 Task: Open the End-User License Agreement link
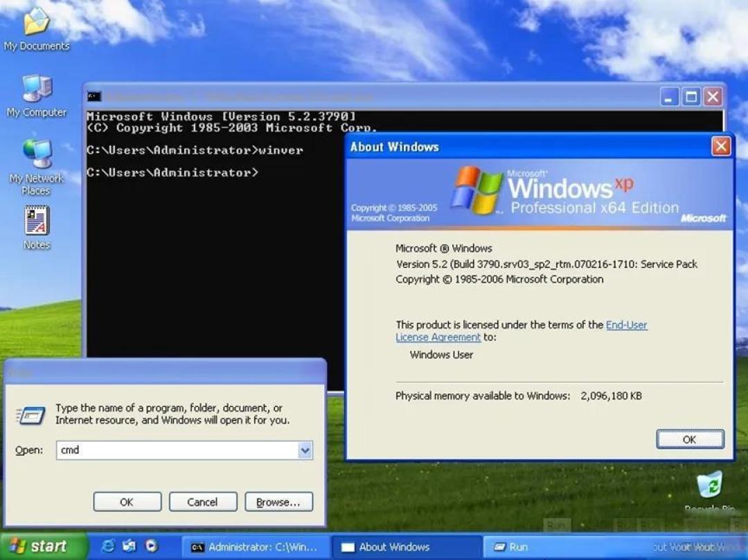626,325
